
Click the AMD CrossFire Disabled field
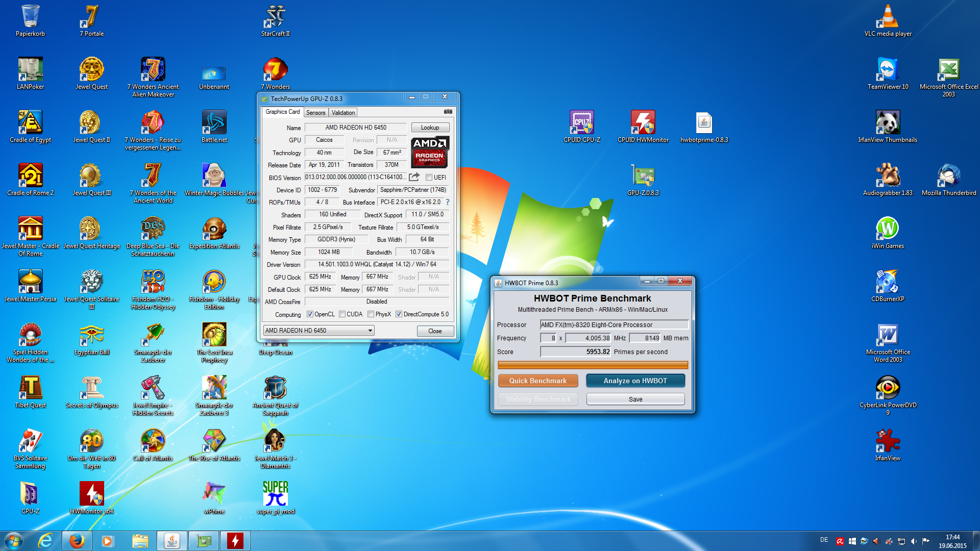tap(377, 302)
